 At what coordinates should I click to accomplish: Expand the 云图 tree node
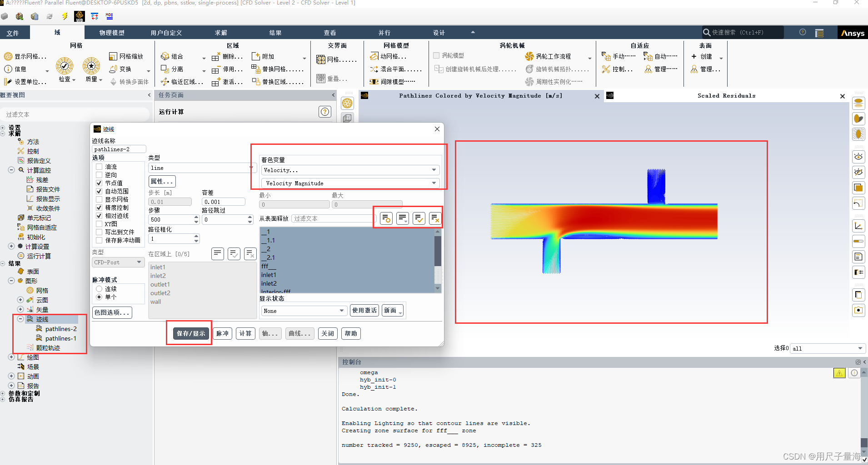point(20,300)
